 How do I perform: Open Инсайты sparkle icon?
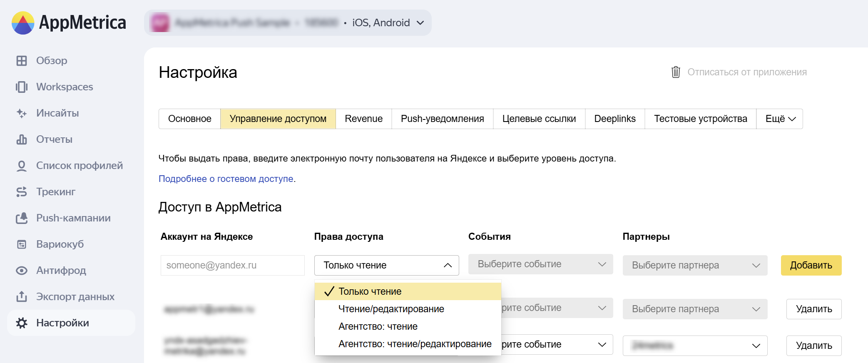pos(22,113)
